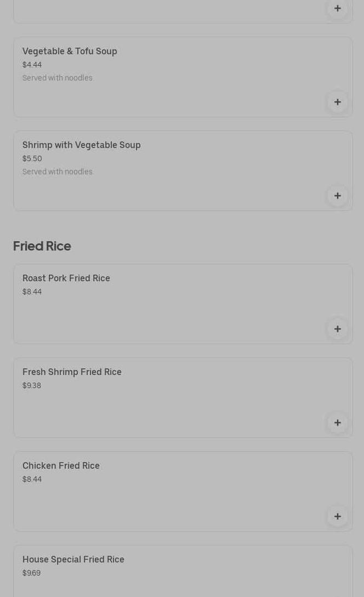Click the $4.44 Vegetable & Tofu Soup price
This screenshot has width=364, height=597.
coord(32,65)
